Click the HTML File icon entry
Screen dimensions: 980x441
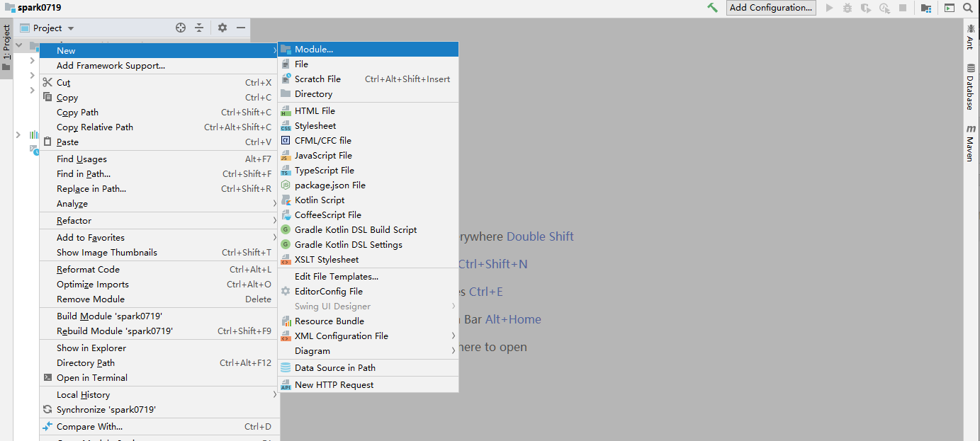[286, 111]
